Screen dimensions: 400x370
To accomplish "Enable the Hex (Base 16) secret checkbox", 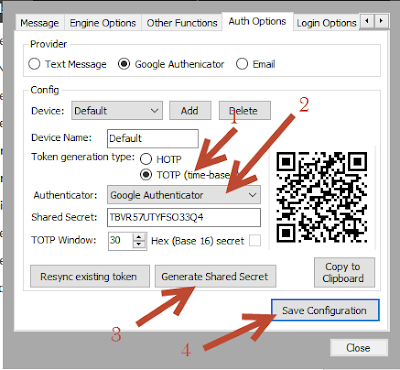I will pyautogui.click(x=255, y=241).
